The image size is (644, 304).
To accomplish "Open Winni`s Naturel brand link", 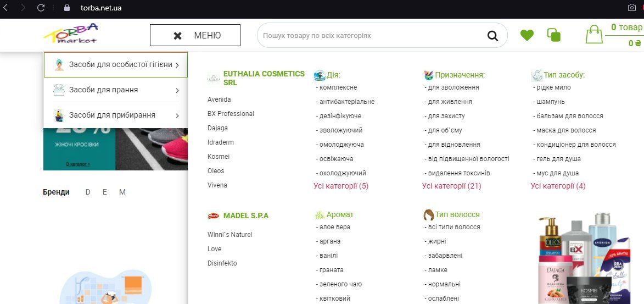I will [229, 235].
